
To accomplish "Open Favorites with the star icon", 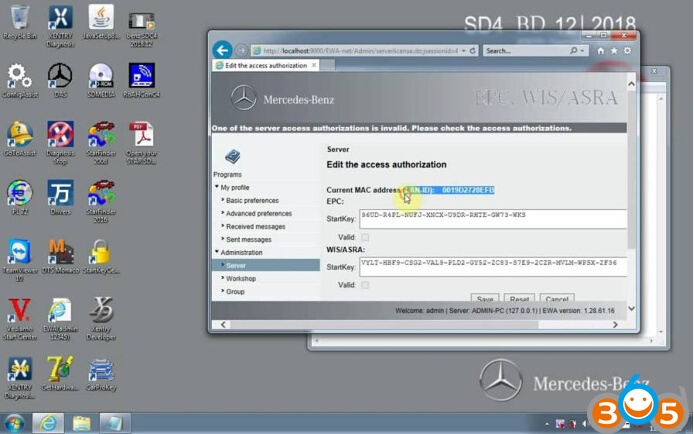I will click(614, 51).
